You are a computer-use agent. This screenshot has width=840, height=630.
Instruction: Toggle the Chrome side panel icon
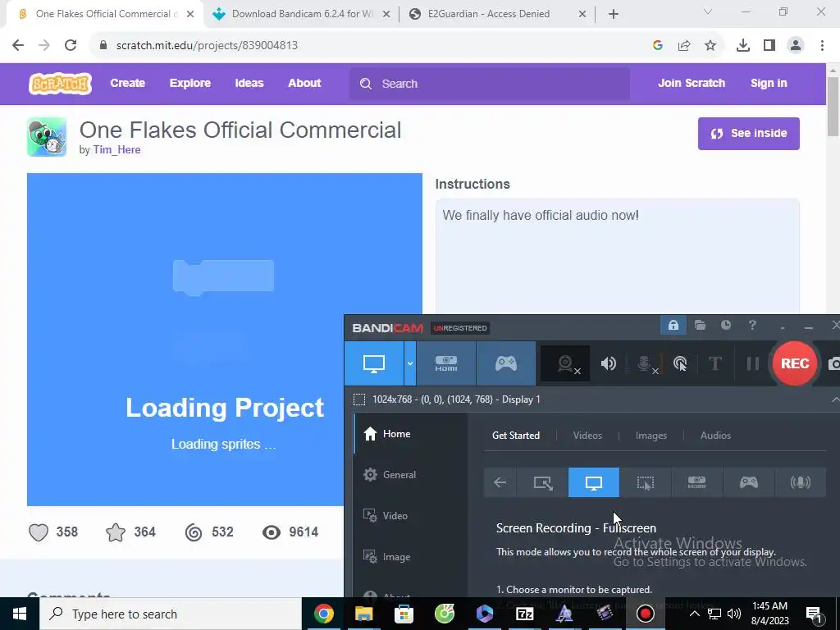pos(769,46)
